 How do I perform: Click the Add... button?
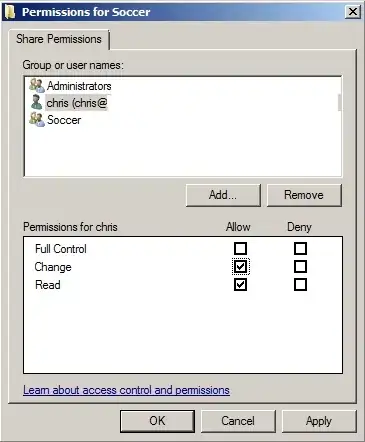[223, 195]
